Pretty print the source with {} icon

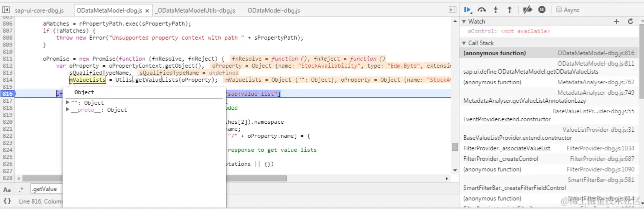click(7, 201)
